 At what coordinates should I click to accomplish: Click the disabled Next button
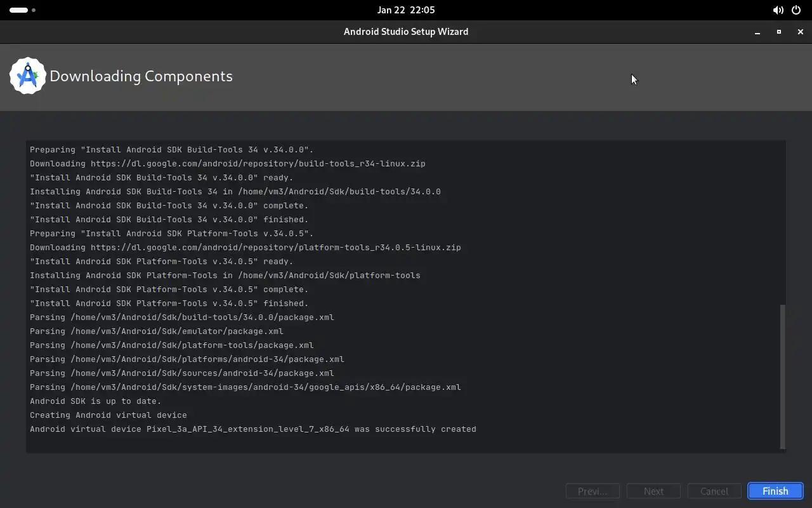pos(653,491)
